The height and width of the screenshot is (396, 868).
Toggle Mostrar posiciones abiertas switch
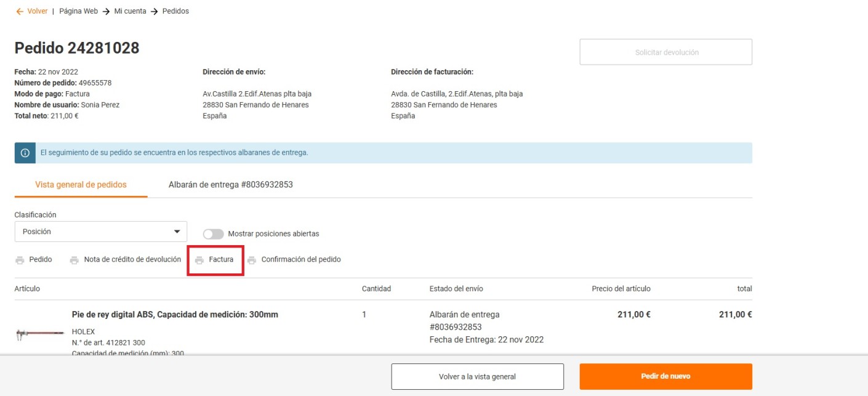click(214, 234)
